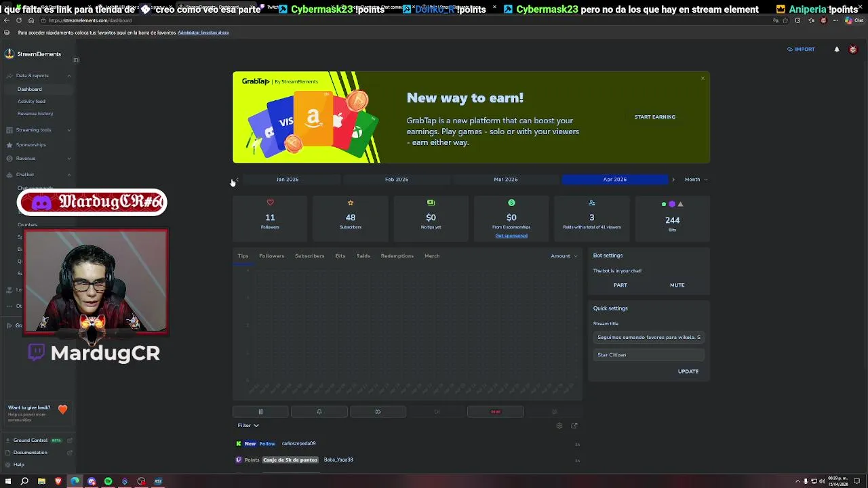Viewport: 868px width, 488px height.
Task: Open the Month period dropdown
Action: click(696, 180)
